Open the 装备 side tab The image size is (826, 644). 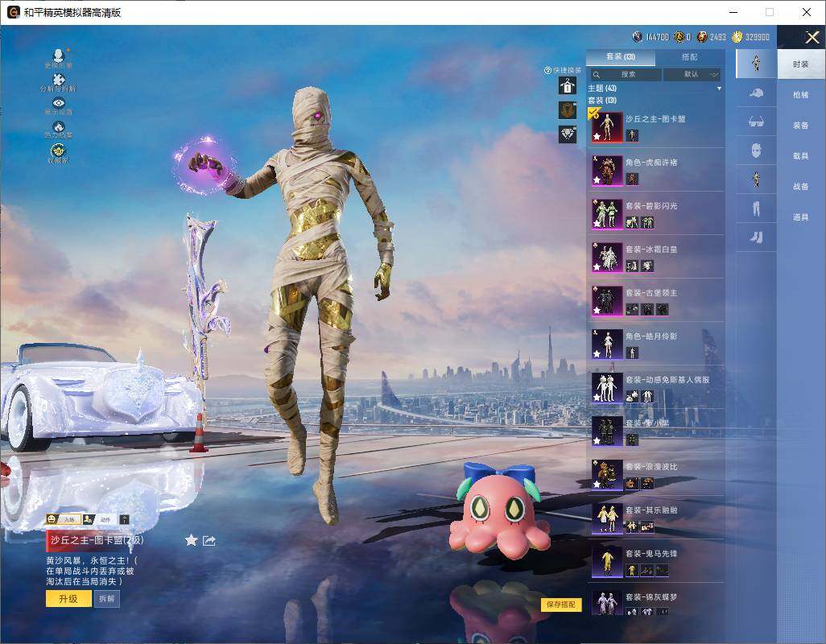pyautogui.click(x=801, y=126)
